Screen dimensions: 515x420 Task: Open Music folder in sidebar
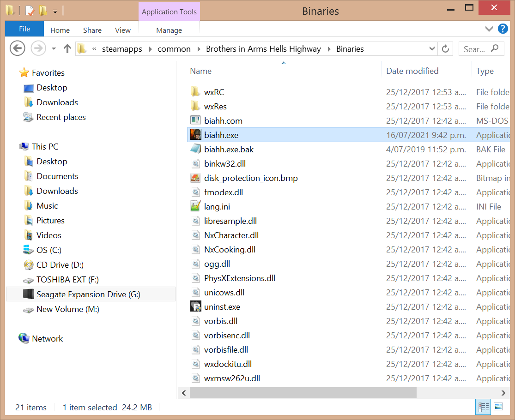[47, 206]
